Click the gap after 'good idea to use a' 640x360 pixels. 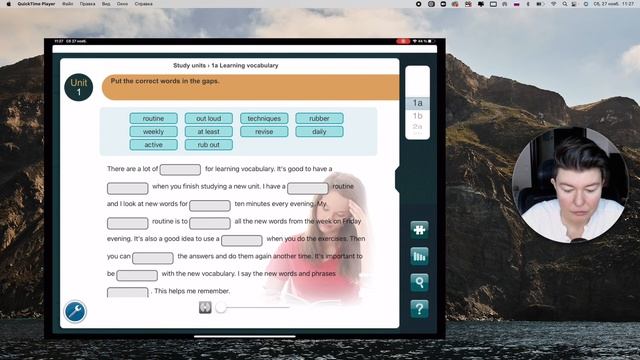click(x=242, y=240)
